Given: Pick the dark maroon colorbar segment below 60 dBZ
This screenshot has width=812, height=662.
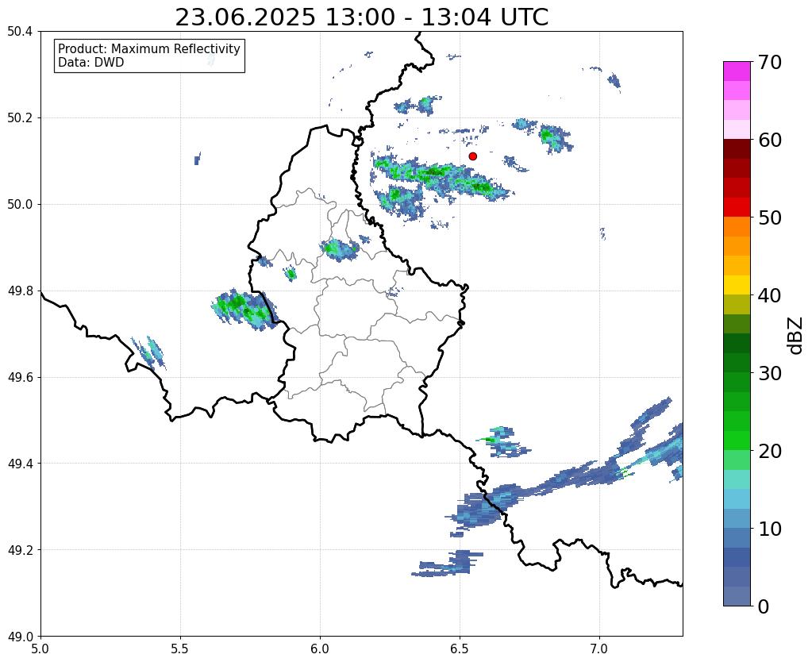Looking at the screenshot, I should tap(737, 149).
